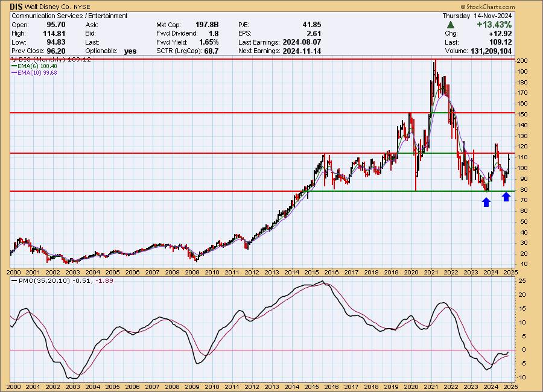The image size is (543, 392).
Task: Click the Optionable yes value
Action: (x=130, y=51)
